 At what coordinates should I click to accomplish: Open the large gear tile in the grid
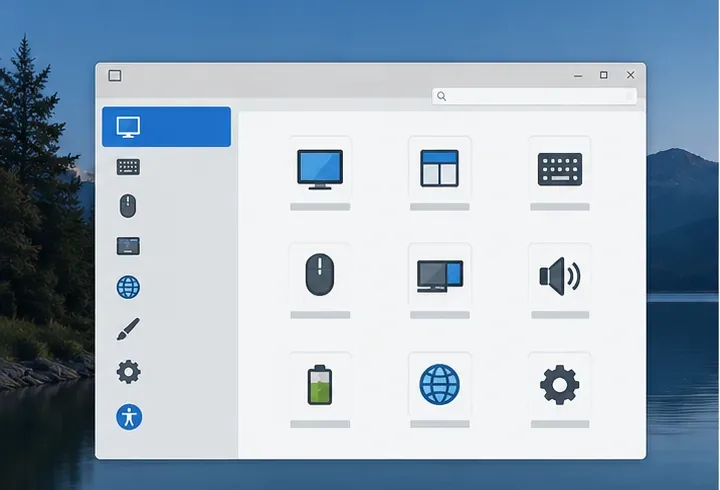[x=559, y=385]
